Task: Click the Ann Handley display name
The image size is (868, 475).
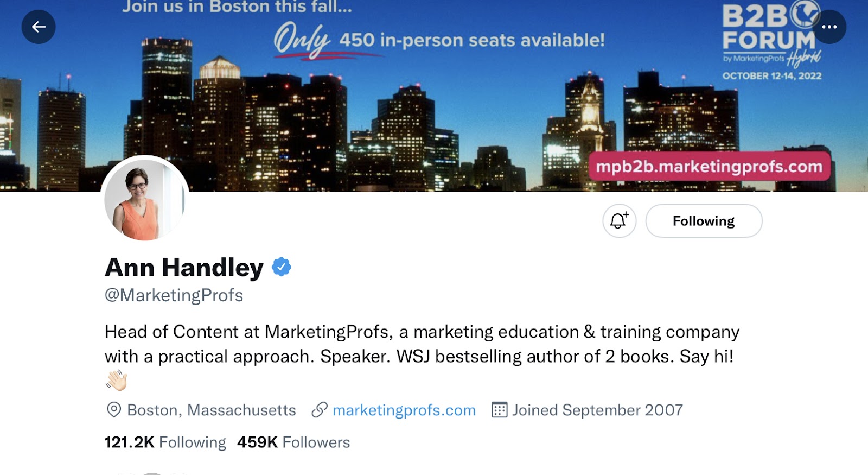Action: [x=184, y=267]
